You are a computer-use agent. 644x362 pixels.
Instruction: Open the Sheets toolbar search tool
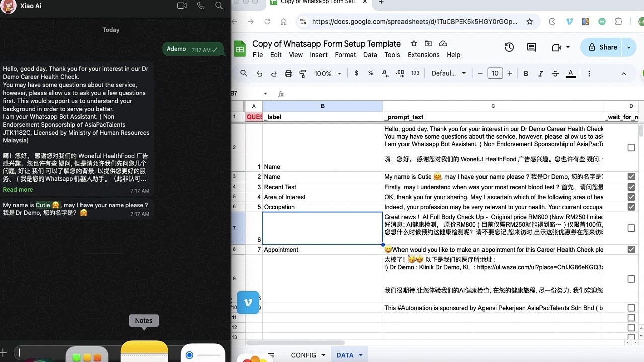tap(244, 73)
